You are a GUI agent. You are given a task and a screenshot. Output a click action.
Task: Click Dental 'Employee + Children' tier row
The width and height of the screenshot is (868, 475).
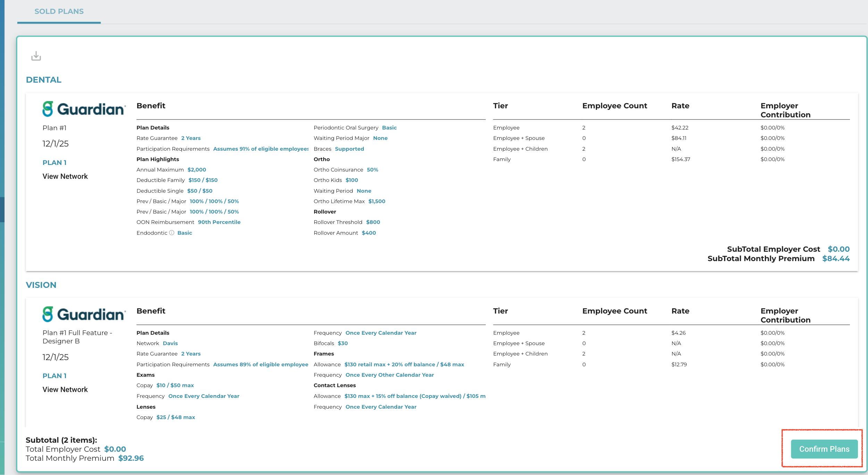[x=671, y=149]
